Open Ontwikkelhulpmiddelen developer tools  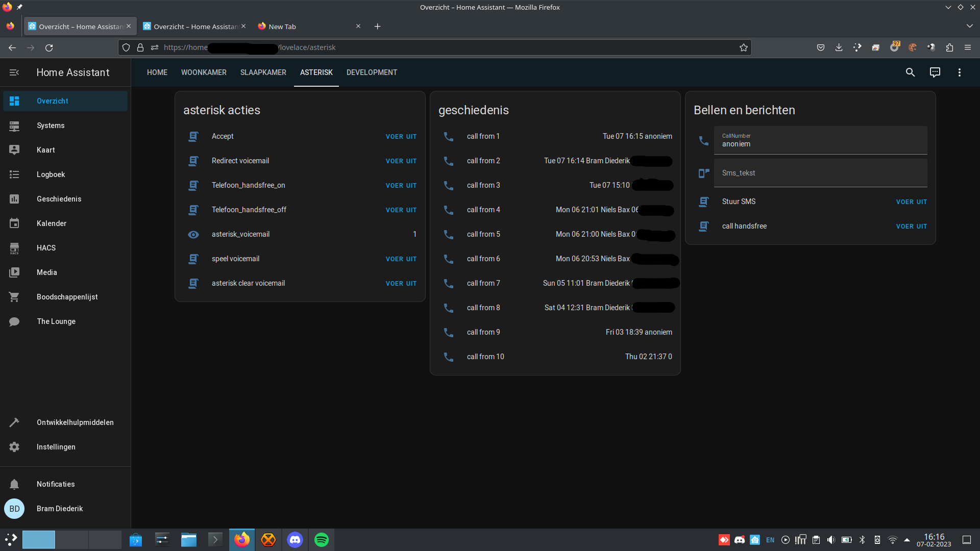[x=75, y=422]
